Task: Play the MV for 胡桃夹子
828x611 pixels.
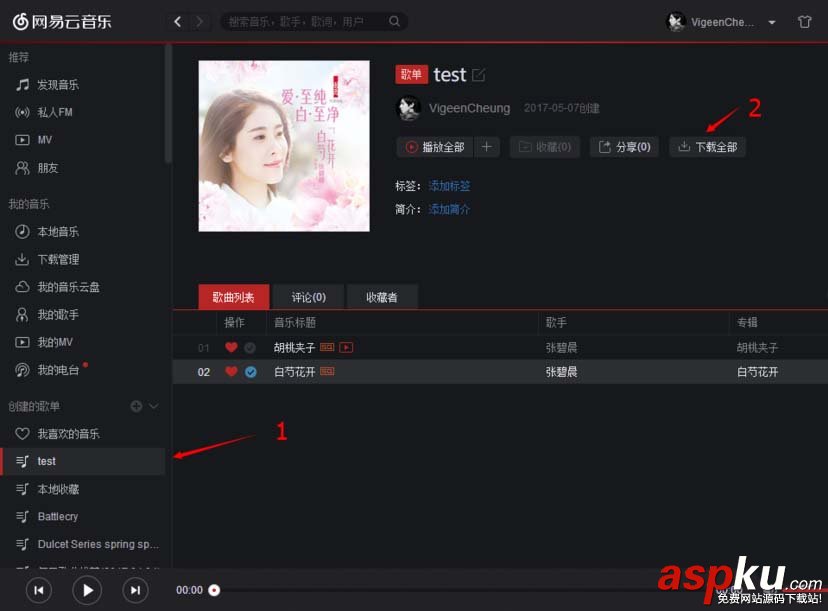Action: pyautogui.click(x=345, y=347)
